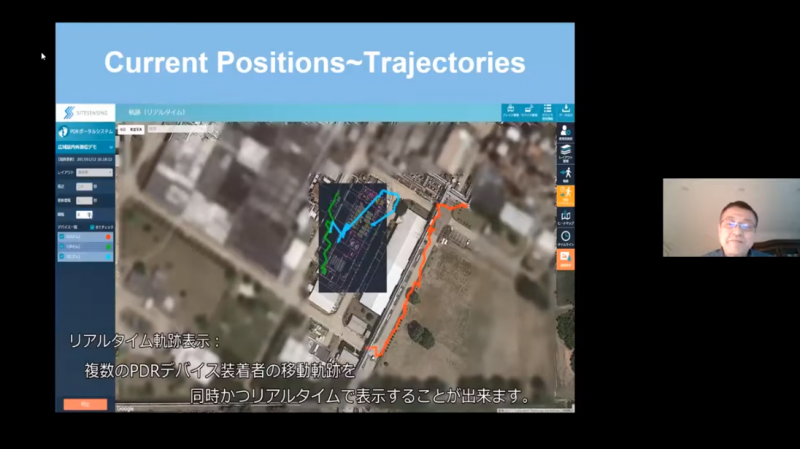
Task: Click the presenter's webcam video thumbnail
Action: point(731,217)
